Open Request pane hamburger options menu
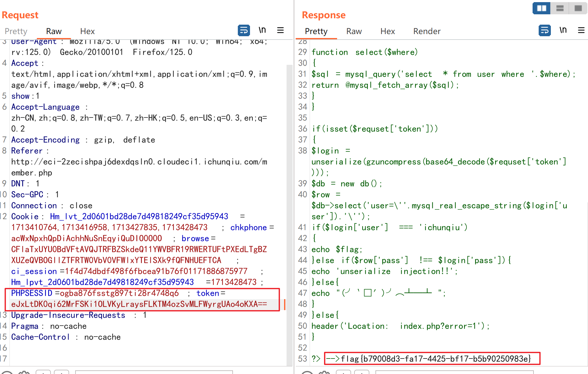588x374 pixels. [280, 30]
